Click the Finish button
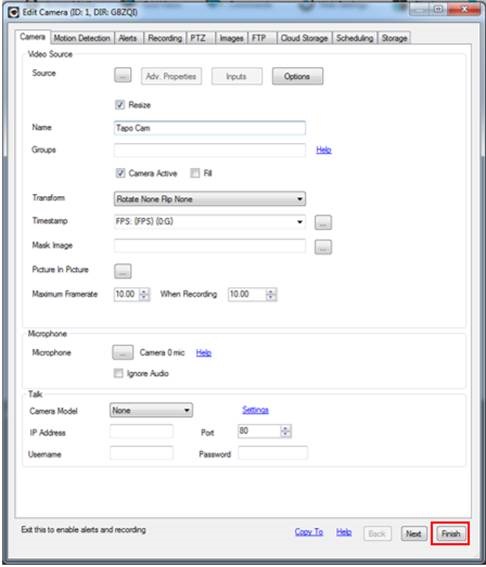 point(451,533)
